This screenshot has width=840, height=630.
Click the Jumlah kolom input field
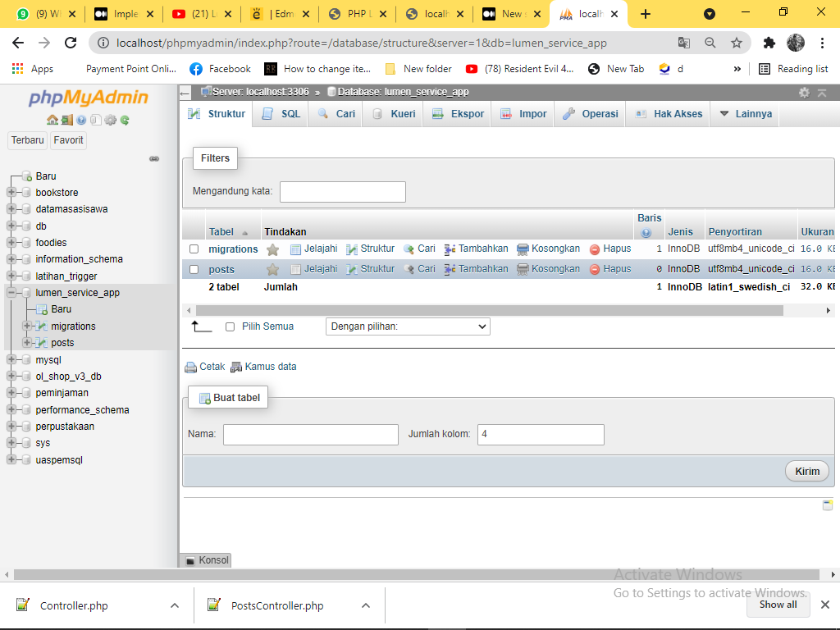(541, 434)
